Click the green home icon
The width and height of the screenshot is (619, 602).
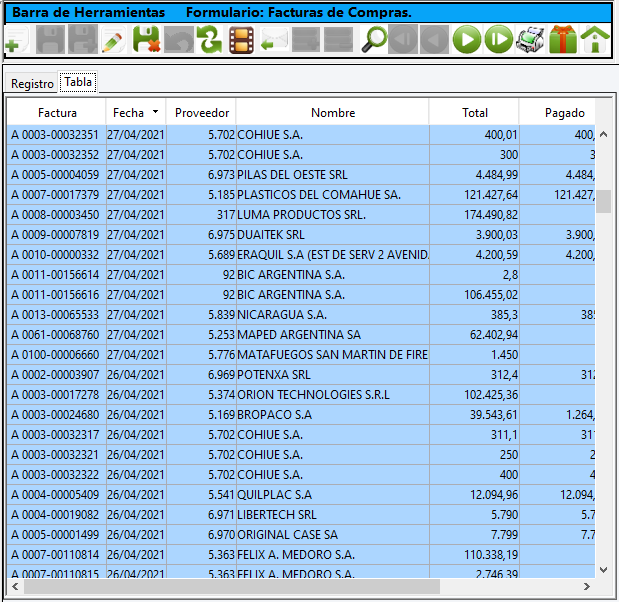tap(595, 39)
